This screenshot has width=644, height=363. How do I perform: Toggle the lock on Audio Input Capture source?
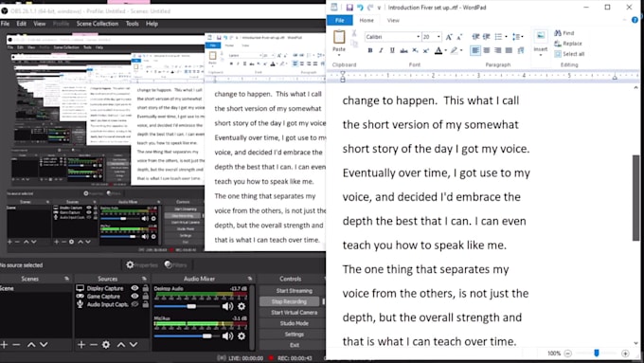pyautogui.click(x=146, y=304)
